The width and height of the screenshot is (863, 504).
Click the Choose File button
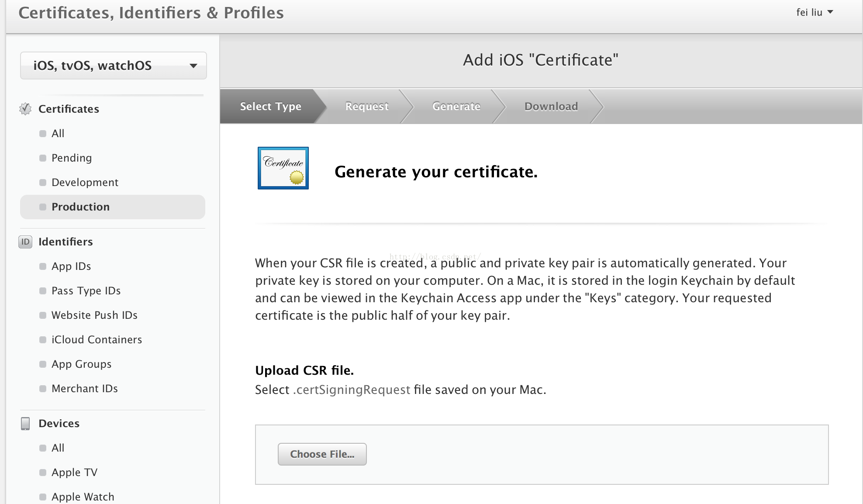tap(322, 454)
